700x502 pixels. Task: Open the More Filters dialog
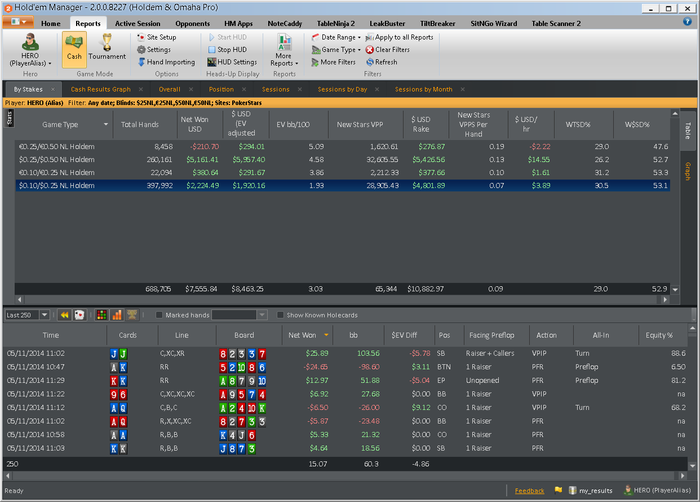pyautogui.click(x=333, y=62)
